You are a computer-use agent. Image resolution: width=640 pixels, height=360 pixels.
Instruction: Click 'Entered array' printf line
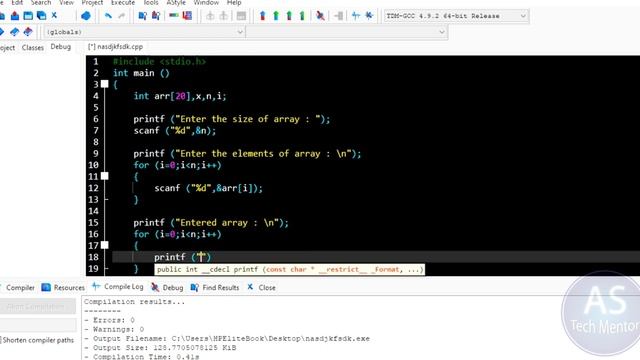click(x=211, y=223)
